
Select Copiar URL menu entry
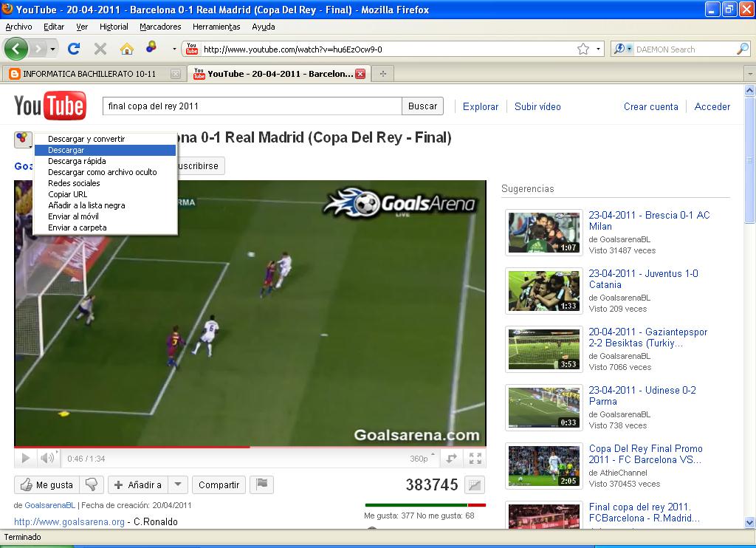click(x=105, y=194)
